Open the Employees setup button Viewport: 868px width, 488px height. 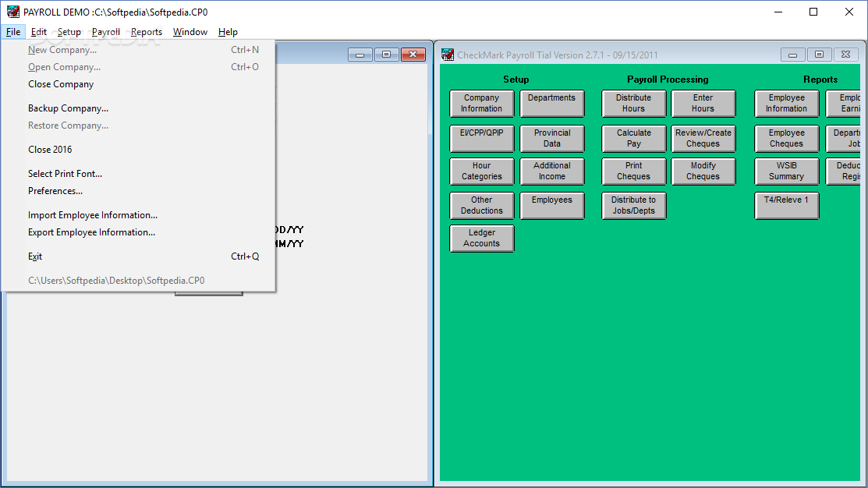[x=552, y=205]
